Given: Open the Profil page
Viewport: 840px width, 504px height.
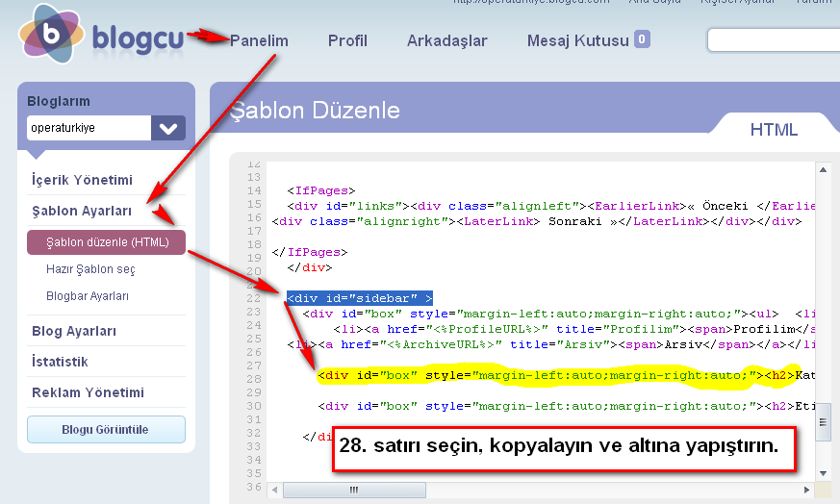Looking at the screenshot, I should 347,40.
